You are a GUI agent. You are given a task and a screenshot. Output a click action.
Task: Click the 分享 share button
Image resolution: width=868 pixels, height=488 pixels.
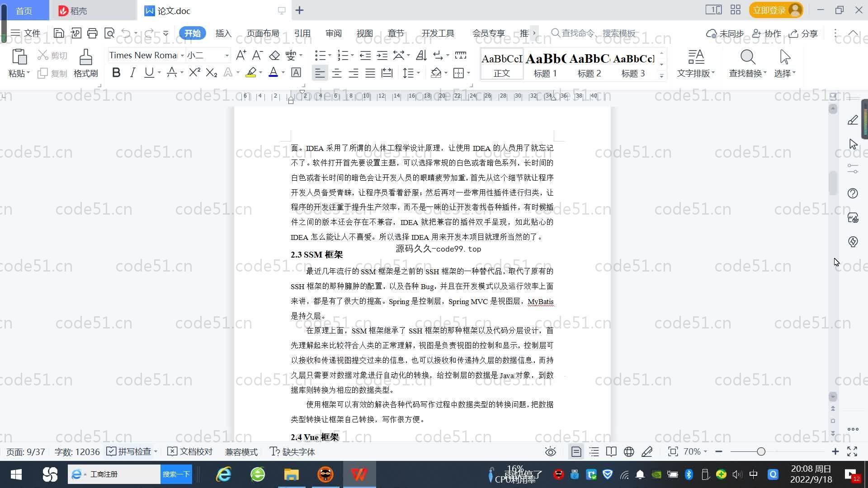click(x=803, y=33)
